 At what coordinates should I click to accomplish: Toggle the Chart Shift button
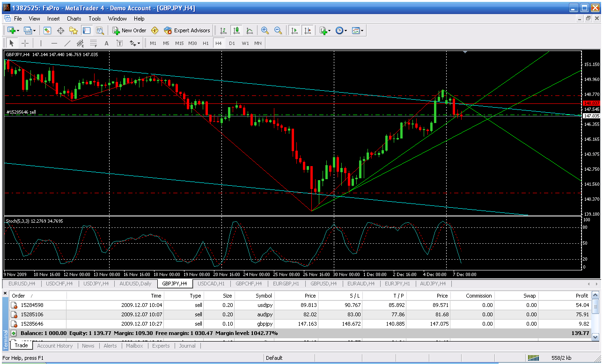point(307,30)
